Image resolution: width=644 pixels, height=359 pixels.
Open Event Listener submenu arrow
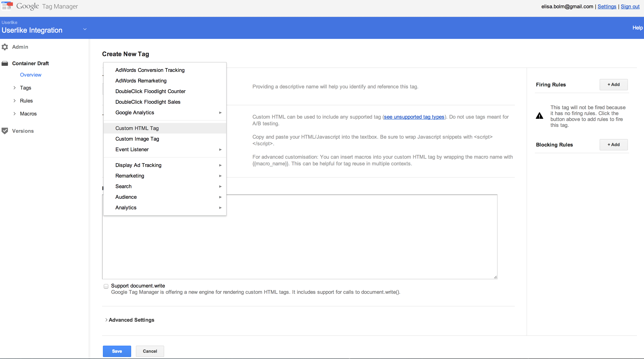click(220, 149)
